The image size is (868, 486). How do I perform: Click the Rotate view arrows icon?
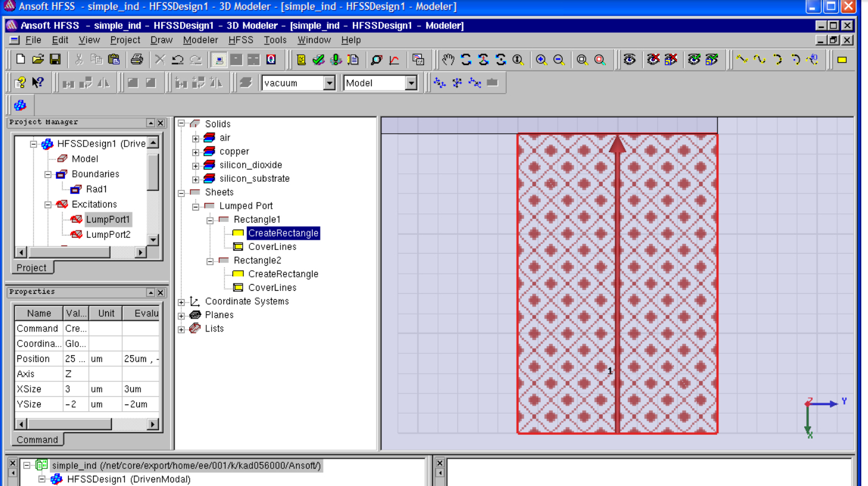click(x=466, y=60)
